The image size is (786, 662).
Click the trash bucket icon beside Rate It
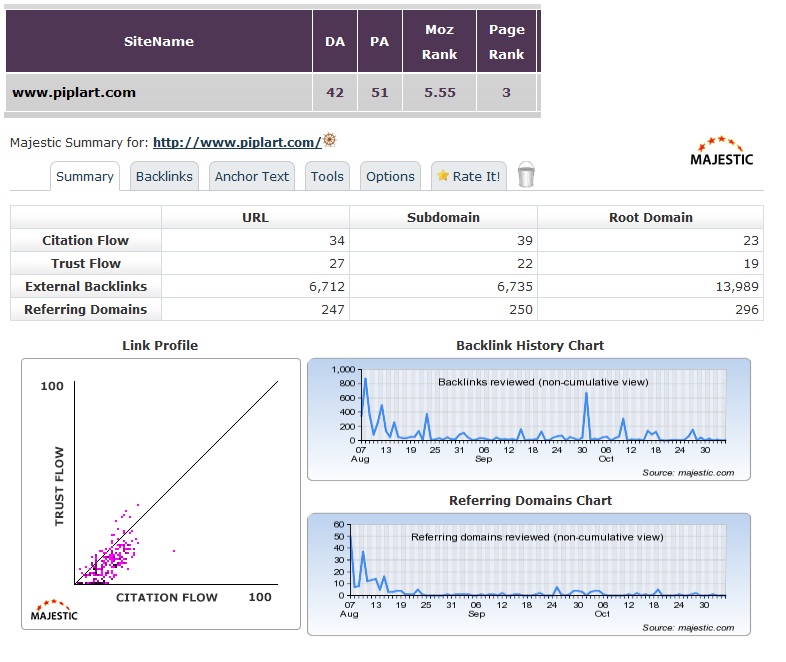pyautogui.click(x=526, y=176)
